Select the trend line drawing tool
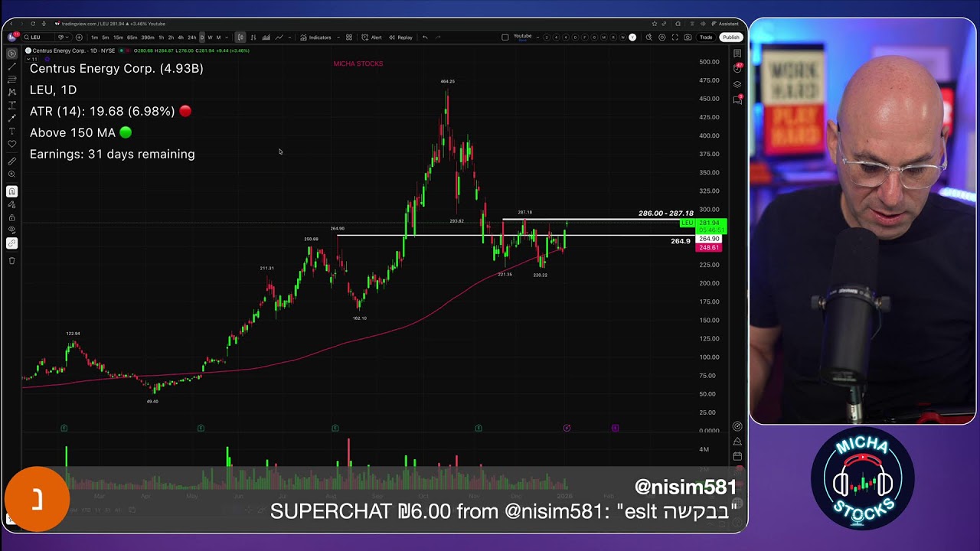This screenshot has width=980, height=551. click(11, 67)
